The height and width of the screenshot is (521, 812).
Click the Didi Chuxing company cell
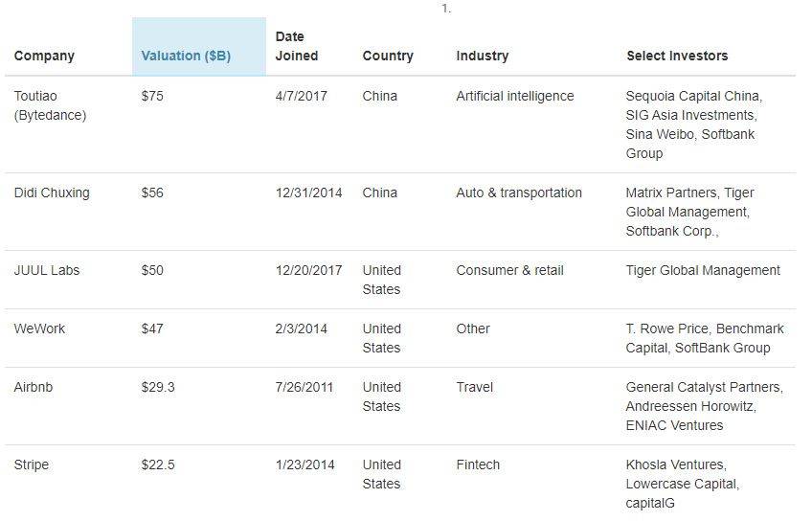pos(52,193)
